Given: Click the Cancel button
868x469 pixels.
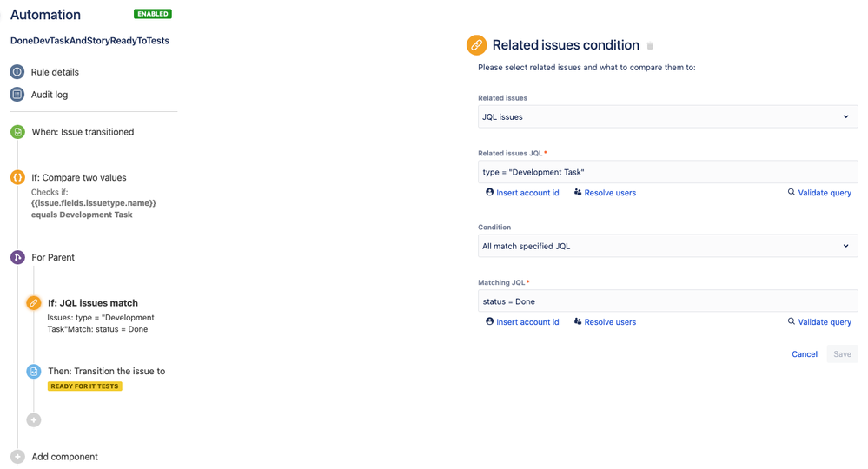Looking at the screenshot, I should (804, 354).
